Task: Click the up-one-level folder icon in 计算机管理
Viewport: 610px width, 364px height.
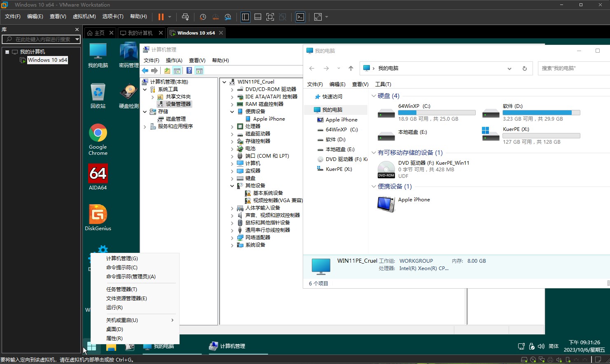Action: point(167,71)
